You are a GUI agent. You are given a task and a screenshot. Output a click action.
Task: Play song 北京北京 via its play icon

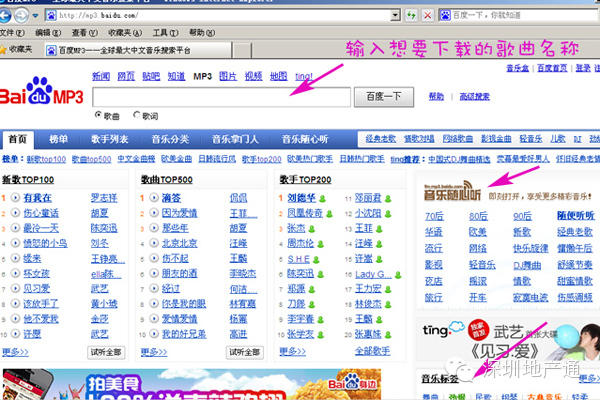pyautogui.click(x=154, y=243)
